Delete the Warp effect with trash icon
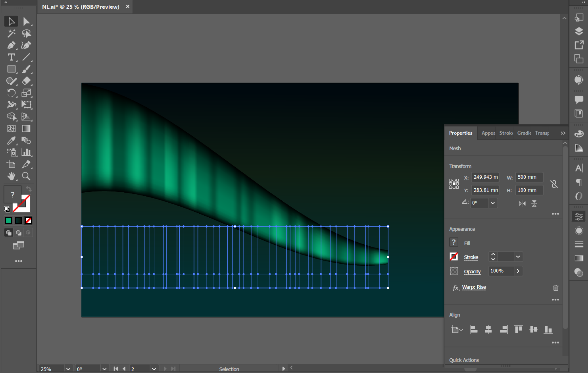Screen dimensions: 588x373 point(556,288)
